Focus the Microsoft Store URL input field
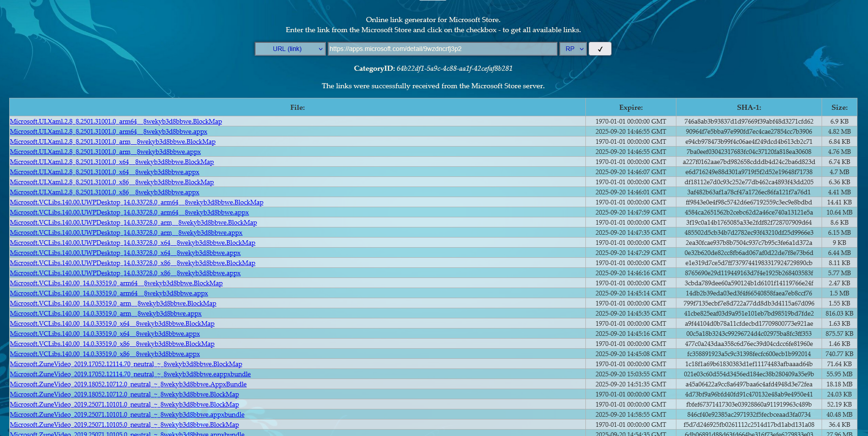 [443, 49]
